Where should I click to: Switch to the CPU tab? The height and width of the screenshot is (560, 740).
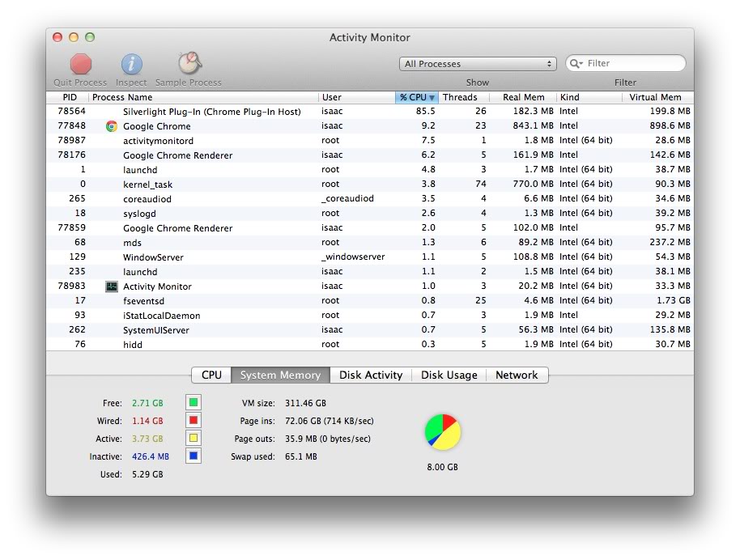tap(211, 375)
